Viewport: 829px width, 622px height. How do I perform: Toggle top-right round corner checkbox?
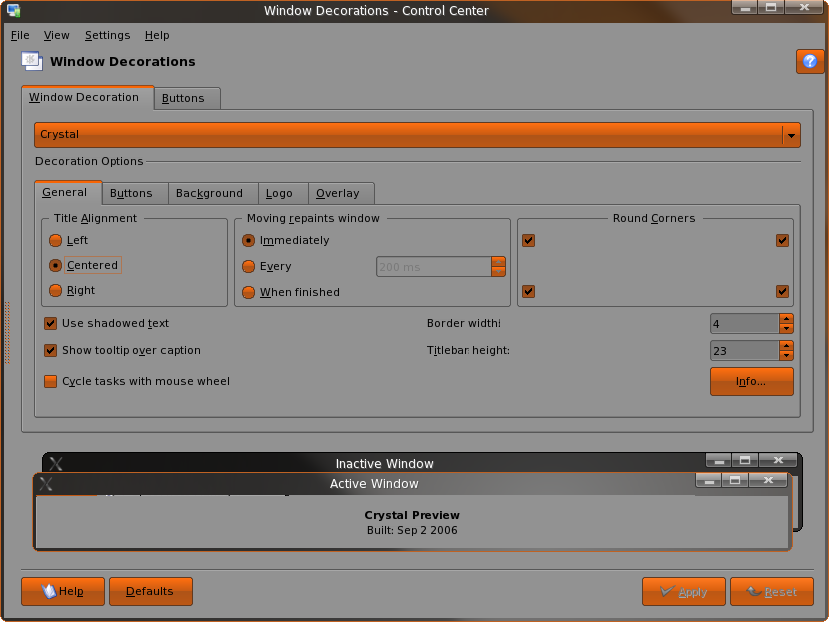click(x=782, y=241)
